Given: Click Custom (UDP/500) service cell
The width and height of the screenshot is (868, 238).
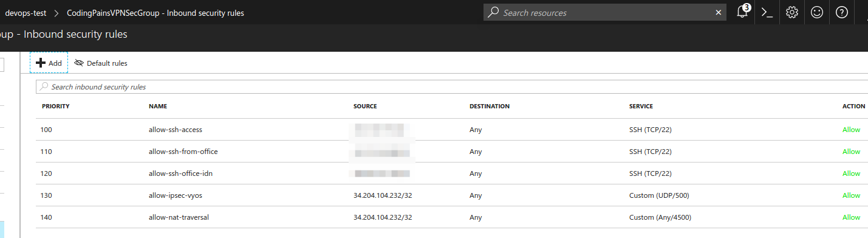Looking at the screenshot, I should tap(659, 195).
